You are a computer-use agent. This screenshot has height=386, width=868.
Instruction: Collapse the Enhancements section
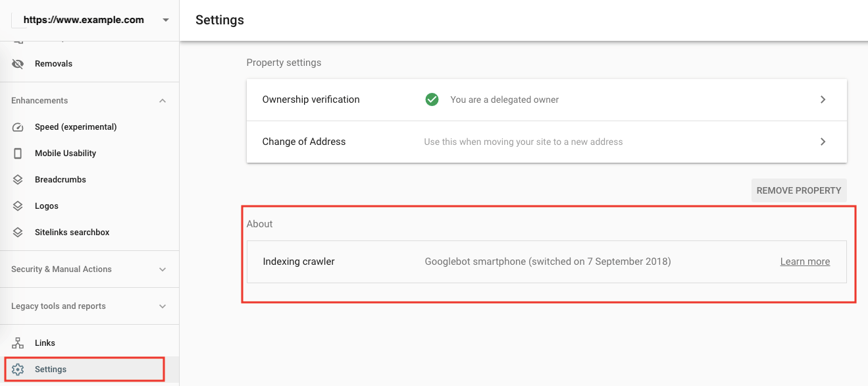pos(163,101)
